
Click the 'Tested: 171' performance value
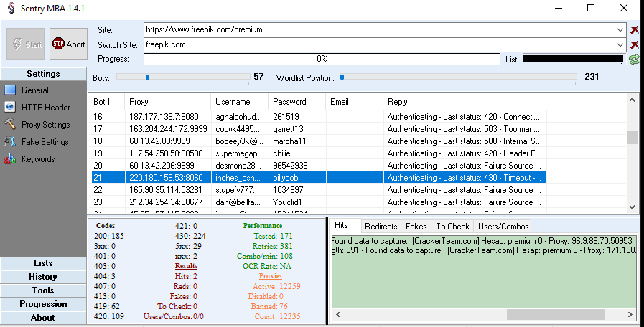pos(273,236)
